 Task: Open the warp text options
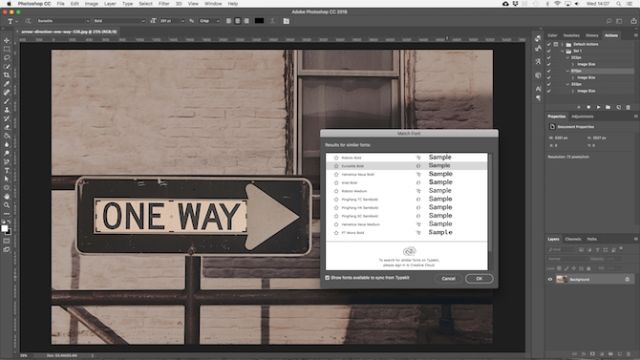[272, 21]
